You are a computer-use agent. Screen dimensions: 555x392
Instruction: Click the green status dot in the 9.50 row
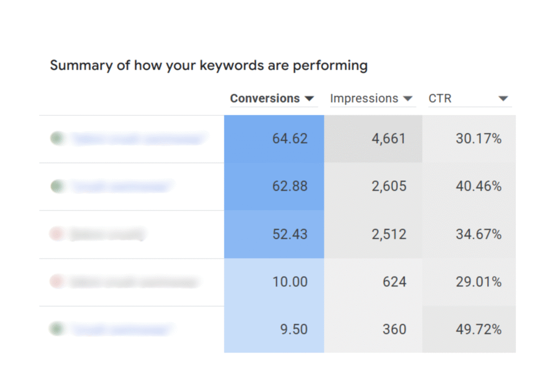(57, 329)
